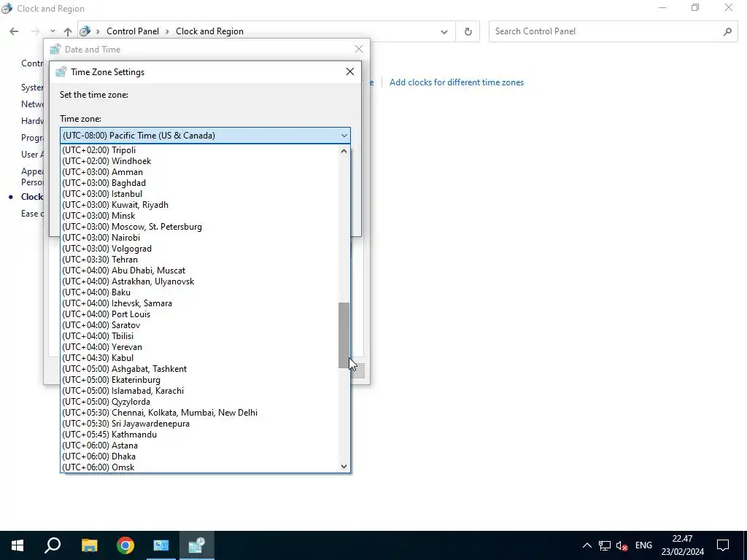Collapse the Time zone combo box arrow
The image size is (747, 560).
point(344,136)
